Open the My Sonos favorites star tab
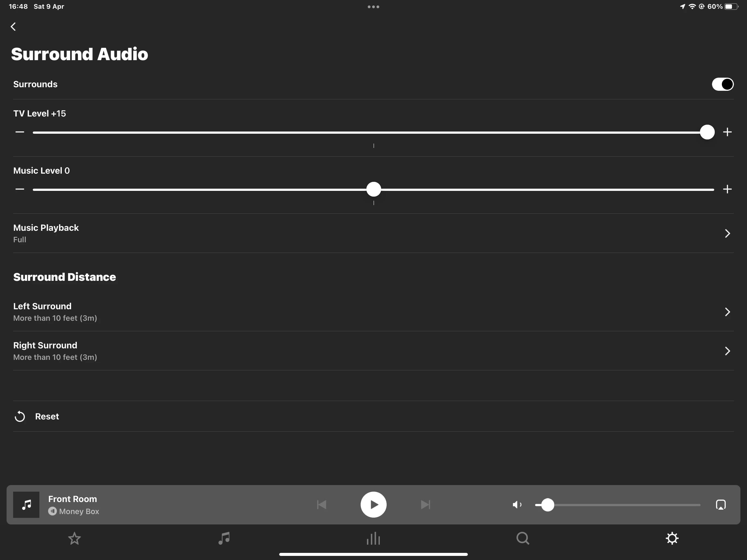 (x=74, y=538)
